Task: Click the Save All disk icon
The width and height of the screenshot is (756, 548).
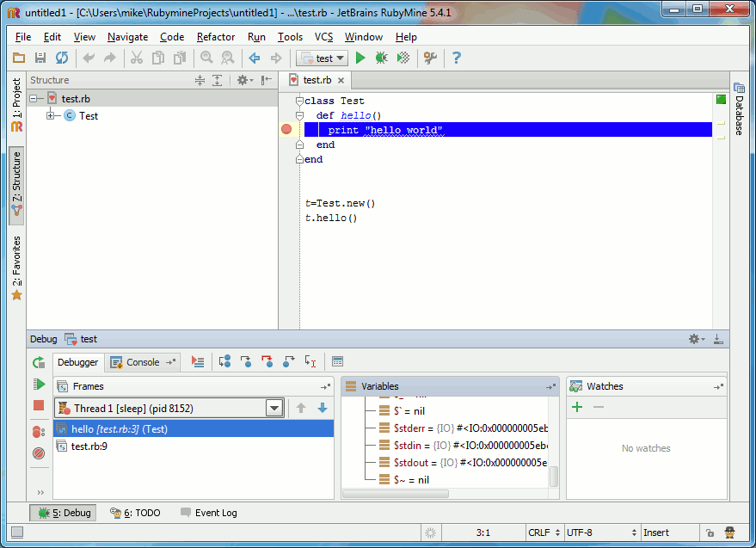Action: click(40, 58)
